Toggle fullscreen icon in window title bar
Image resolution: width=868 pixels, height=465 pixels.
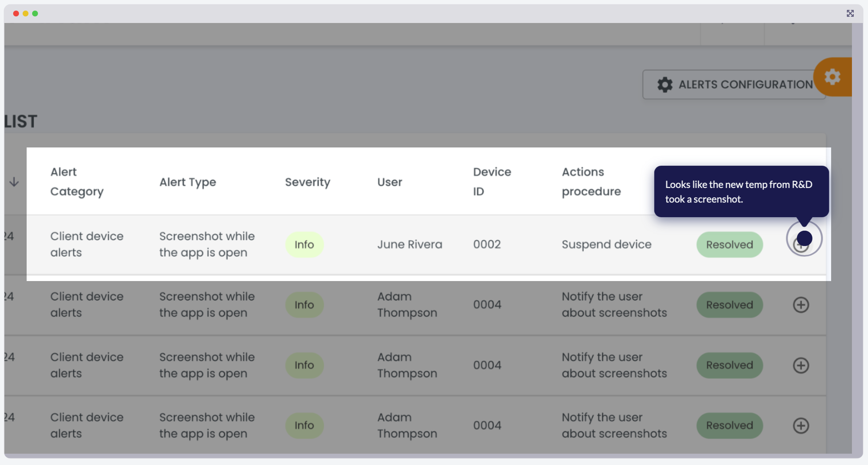[x=850, y=14]
